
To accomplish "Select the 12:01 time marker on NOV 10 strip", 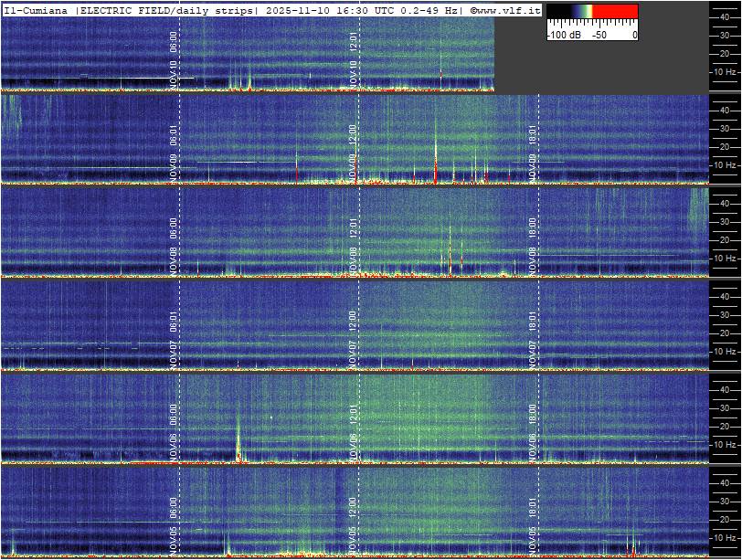I will coord(354,41).
